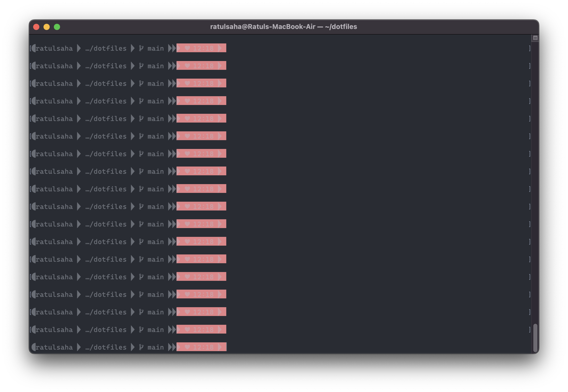This screenshot has height=392, width=568.
Task: Click the chevron after ratulsaha on the first line
Action: click(78, 48)
